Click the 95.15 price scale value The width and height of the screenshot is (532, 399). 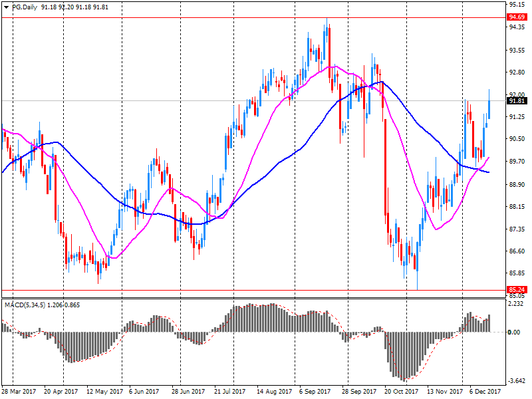517,5
